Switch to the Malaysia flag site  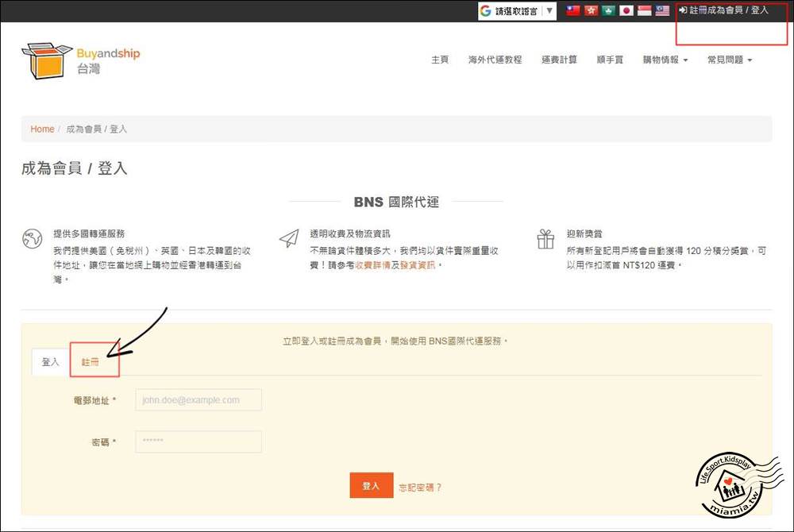(662, 11)
